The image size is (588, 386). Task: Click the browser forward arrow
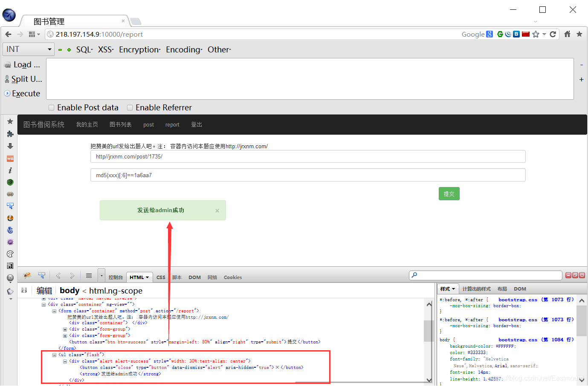pos(20,34)
